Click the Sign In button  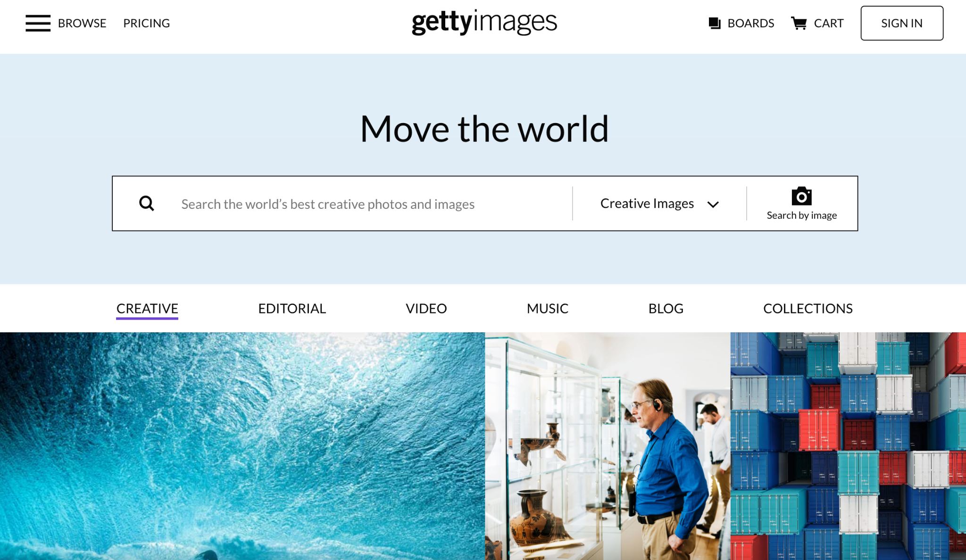click(901, 23)
